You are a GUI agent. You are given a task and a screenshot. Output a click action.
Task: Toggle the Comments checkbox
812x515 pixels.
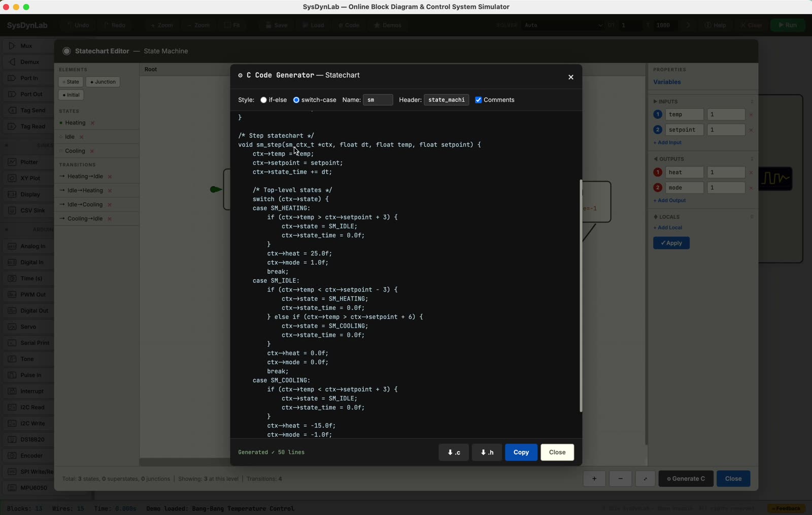pyautogui.click(x=478, y=100)
